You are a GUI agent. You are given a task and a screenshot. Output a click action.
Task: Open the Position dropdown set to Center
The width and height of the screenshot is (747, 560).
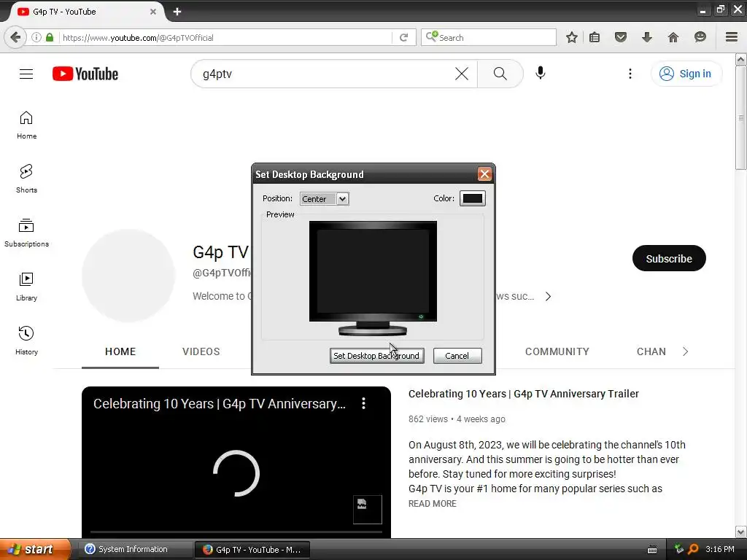pyautogui.click(x=325, y=198)
